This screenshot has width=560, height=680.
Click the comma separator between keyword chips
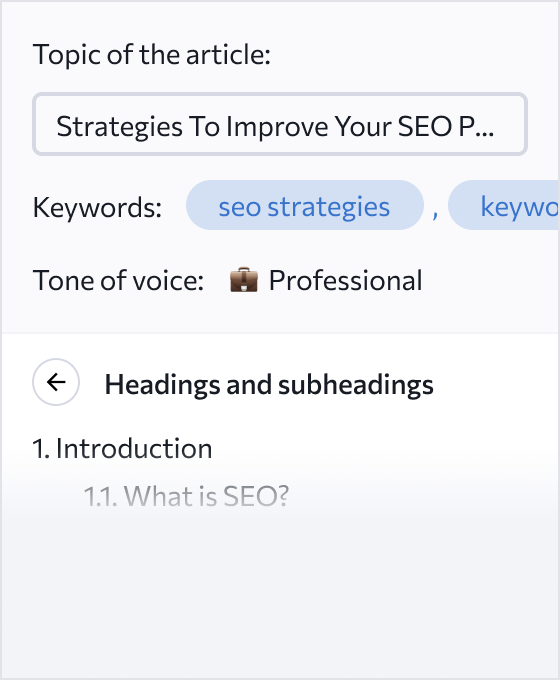[x=435, y=213]
